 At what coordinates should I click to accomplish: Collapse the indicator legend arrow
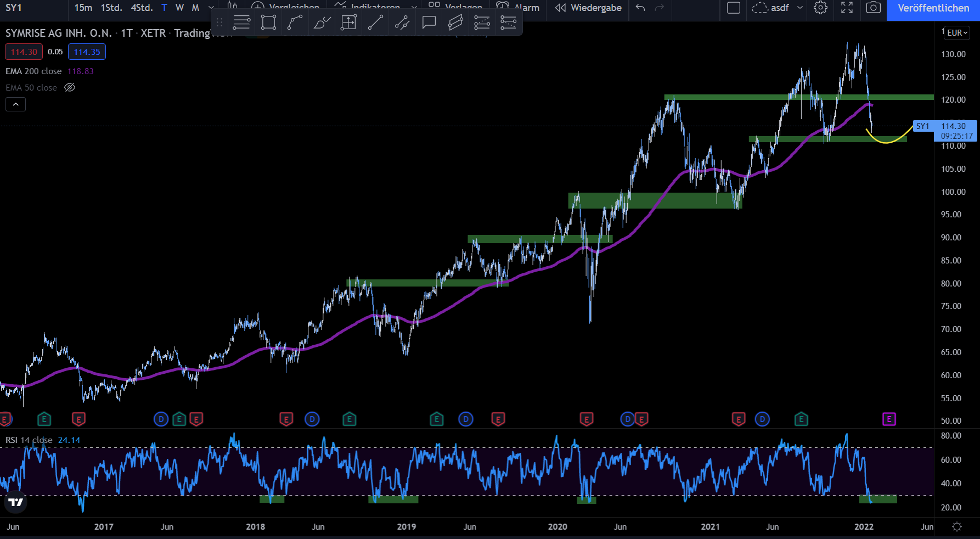[16, 104]
